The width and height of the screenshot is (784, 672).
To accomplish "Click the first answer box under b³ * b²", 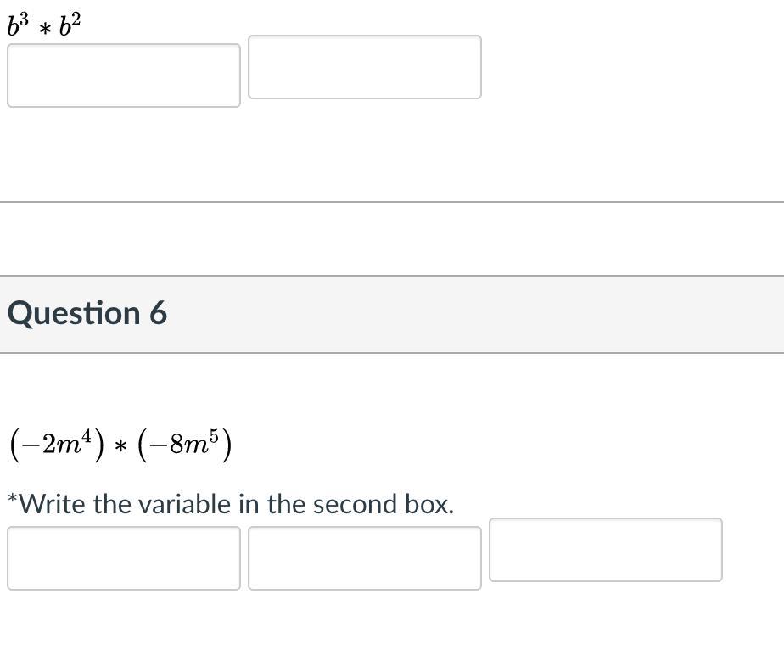I will [x=123, y=76].
